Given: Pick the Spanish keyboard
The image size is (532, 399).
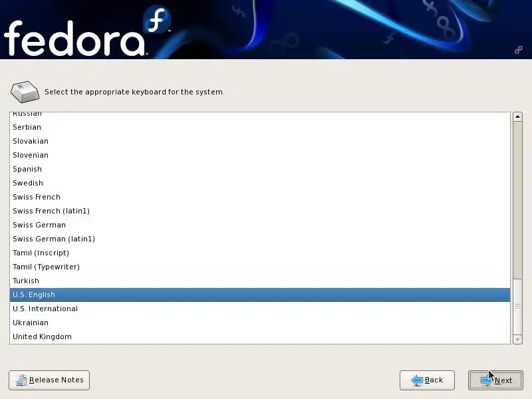Looking at the screenshot, I should click(260, 169).
